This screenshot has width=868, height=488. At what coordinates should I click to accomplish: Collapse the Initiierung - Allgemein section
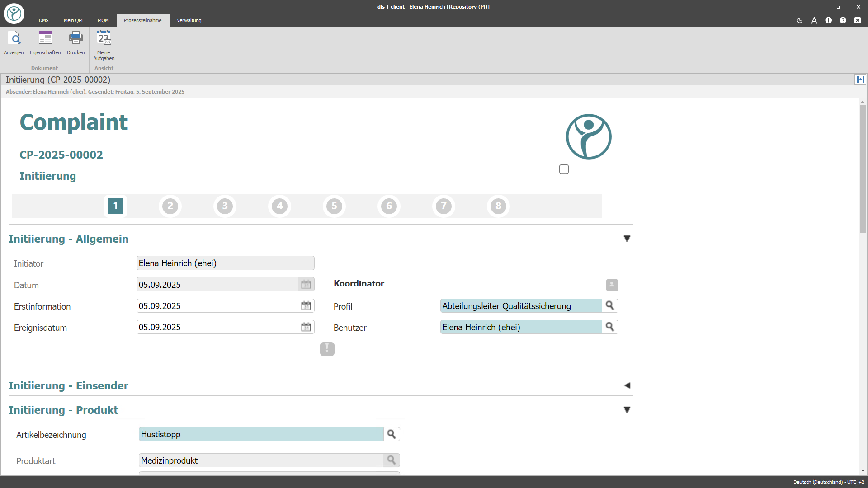(x=627, y=239)
